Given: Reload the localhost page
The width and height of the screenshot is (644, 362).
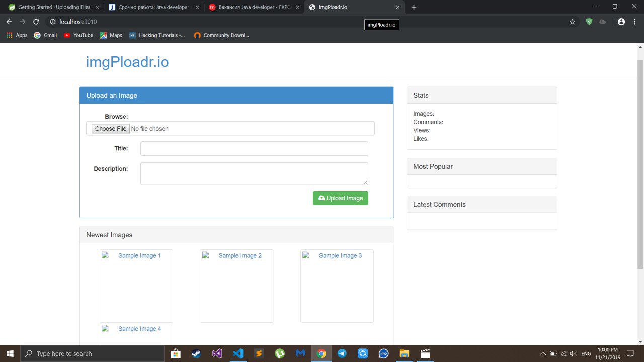Looking at the screenshot, I should click(36, 22).
